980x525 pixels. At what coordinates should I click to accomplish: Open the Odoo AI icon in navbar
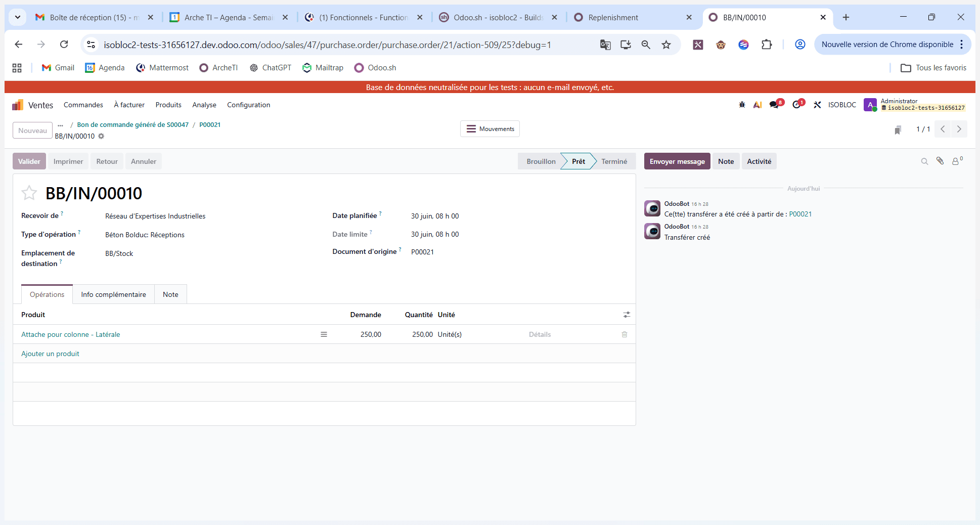[x=758, y=105]
